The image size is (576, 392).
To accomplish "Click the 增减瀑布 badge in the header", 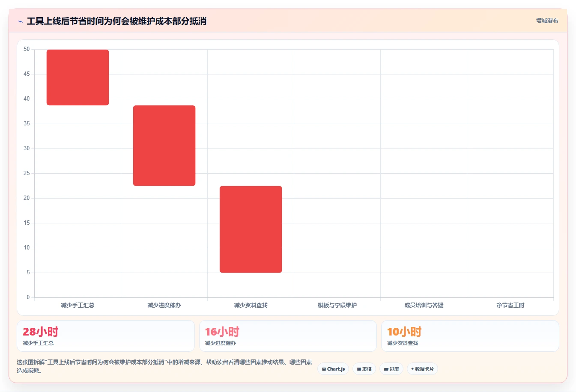I will click(x=547, y=21).
